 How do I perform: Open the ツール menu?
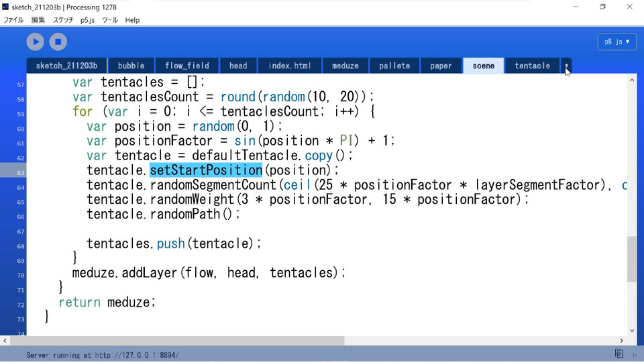(109, 19)
